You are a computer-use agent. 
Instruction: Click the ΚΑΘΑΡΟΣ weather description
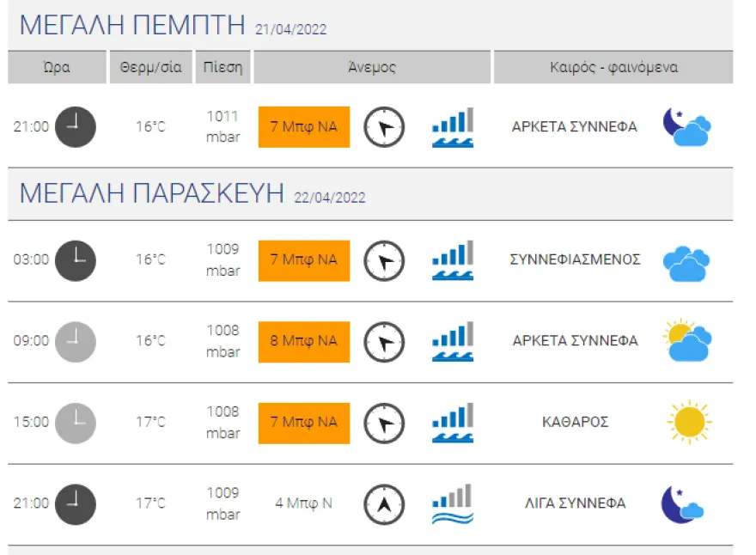click(575, 422)
